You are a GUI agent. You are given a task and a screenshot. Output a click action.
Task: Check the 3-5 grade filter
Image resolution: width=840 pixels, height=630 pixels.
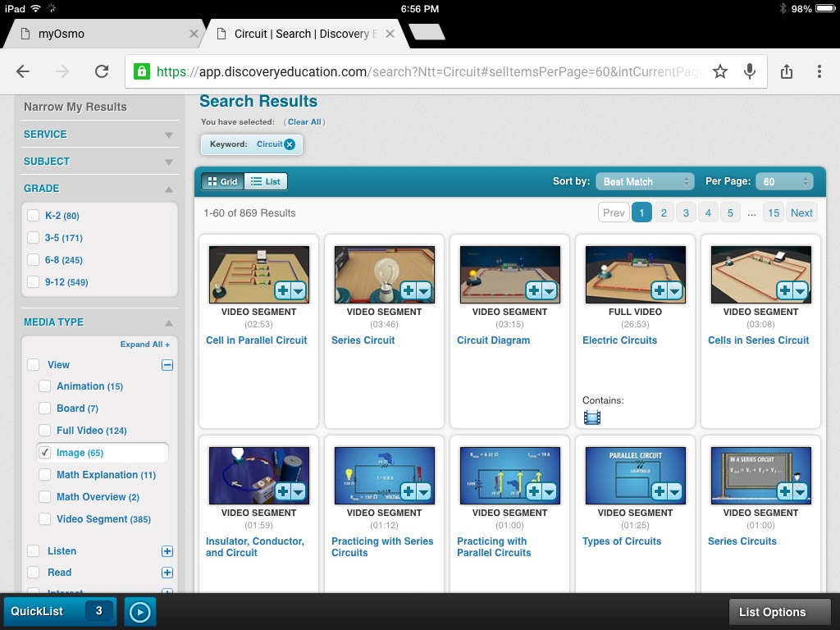coord(33,237)
